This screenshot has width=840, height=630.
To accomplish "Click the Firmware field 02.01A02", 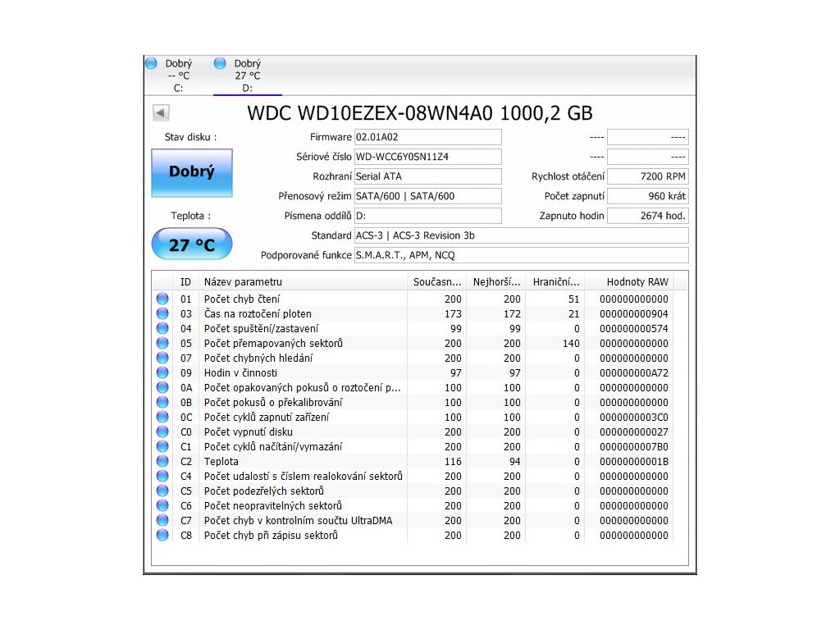I will [428, 137].
